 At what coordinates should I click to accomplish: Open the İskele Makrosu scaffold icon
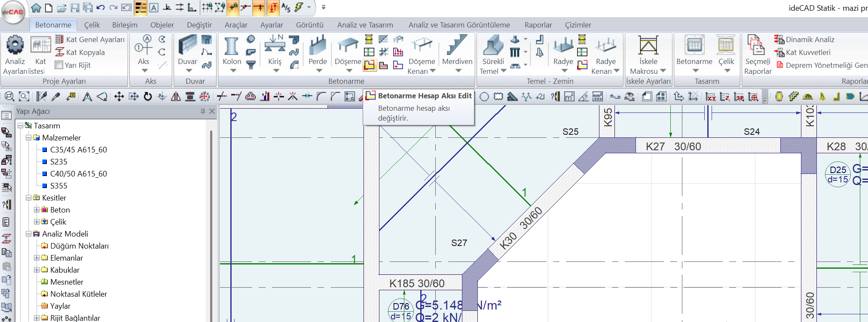tap(648, 45)
